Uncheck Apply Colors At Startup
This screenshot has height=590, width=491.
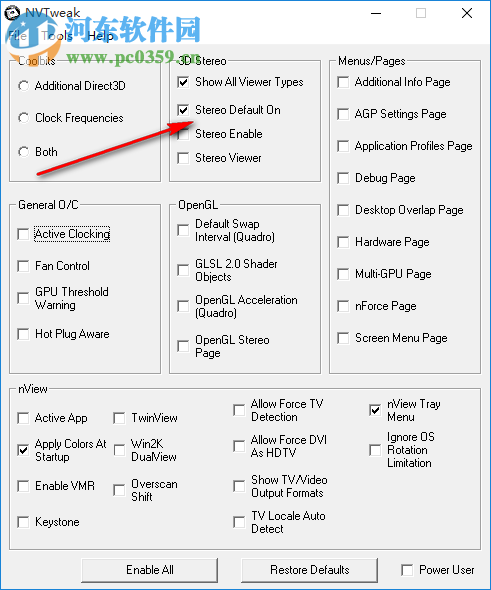tap(23, 450)
